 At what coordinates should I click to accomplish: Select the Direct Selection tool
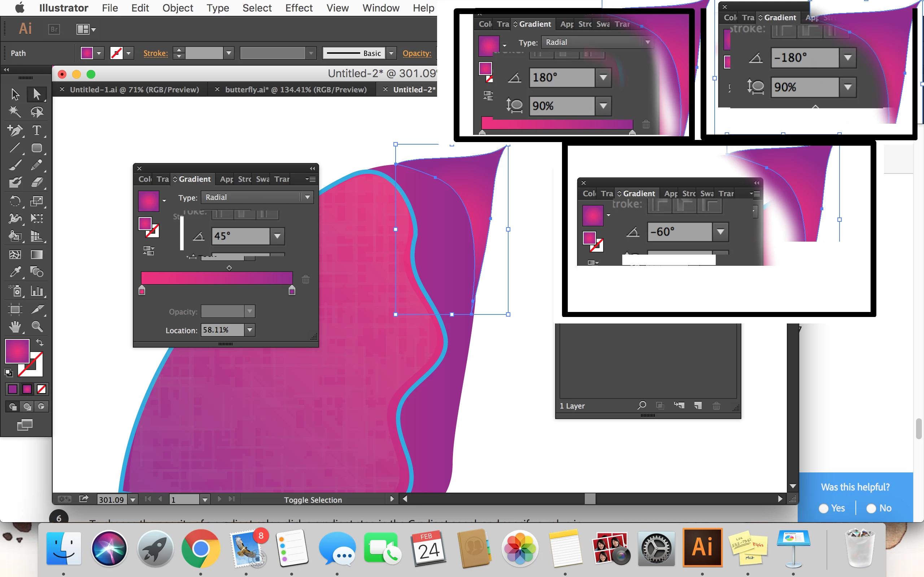point(37,94)
